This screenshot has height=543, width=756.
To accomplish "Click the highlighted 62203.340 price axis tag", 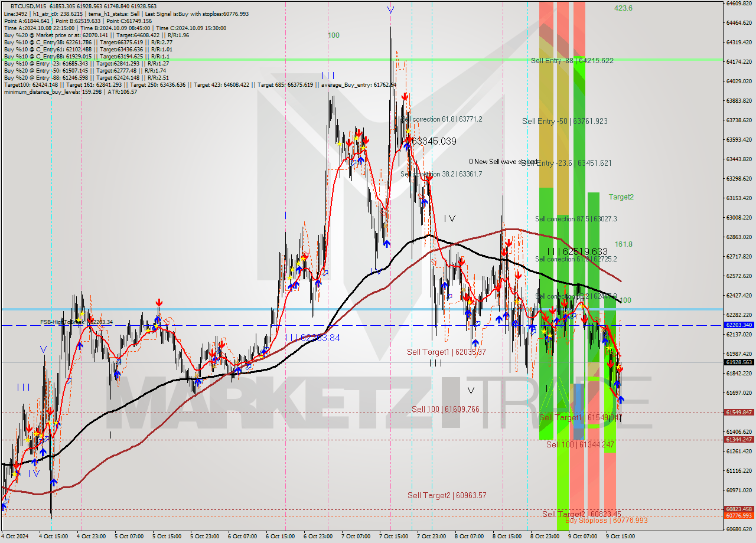I will 739,325.
